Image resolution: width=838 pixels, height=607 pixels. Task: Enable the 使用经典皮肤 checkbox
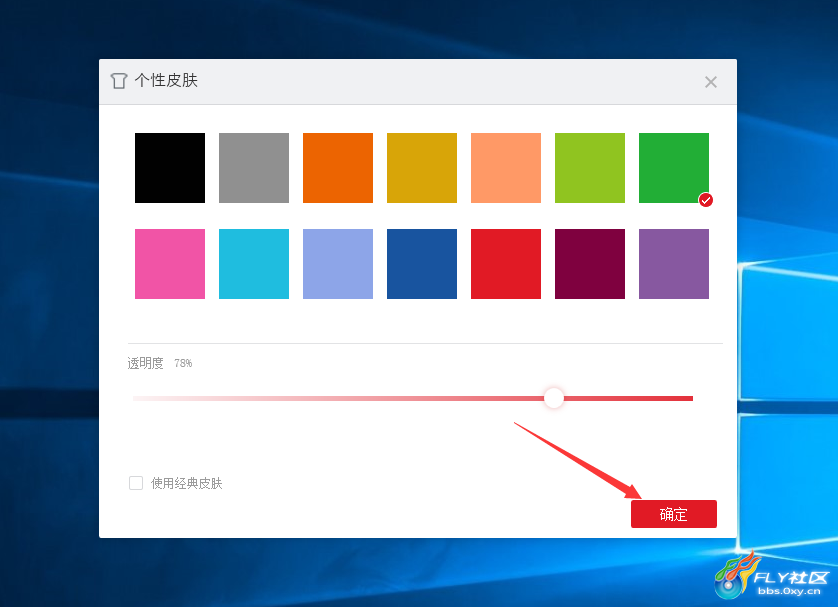tap(136, 483)
